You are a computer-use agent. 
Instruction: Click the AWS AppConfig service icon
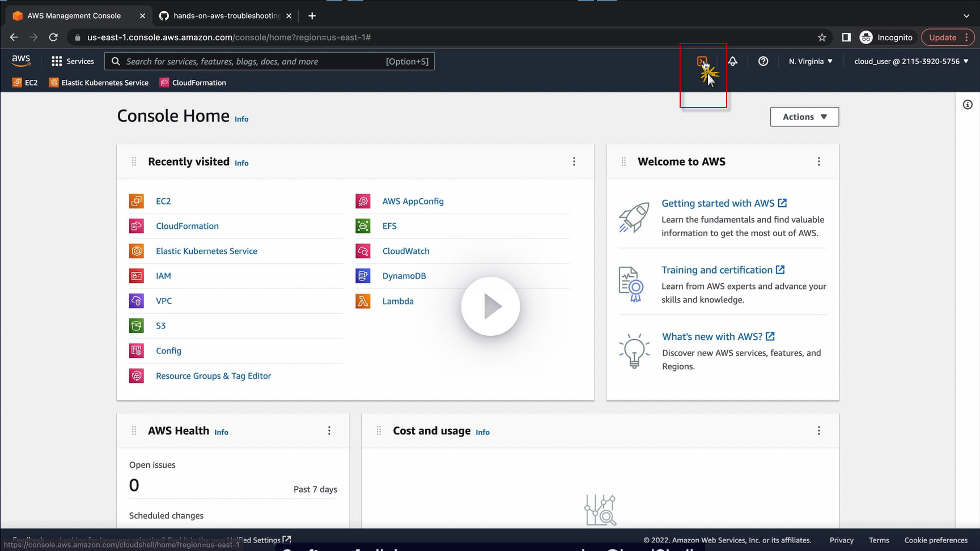coord(363,201)
